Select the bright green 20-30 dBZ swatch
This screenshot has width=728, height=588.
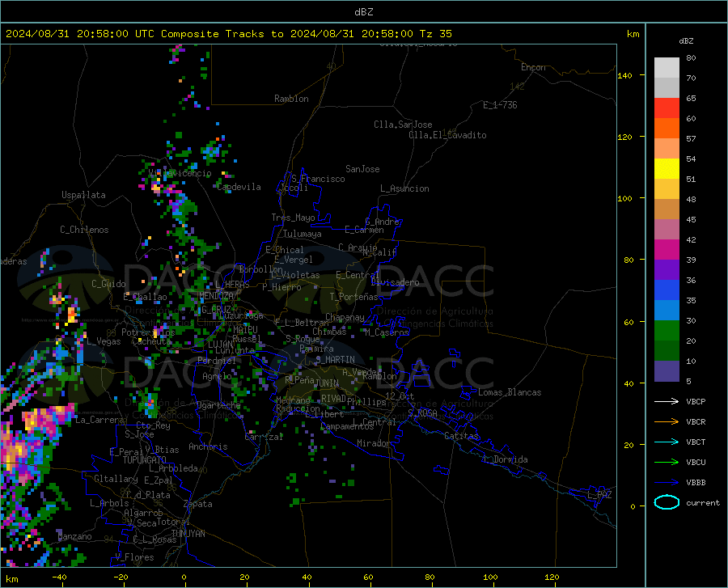[x=667, y=331]
